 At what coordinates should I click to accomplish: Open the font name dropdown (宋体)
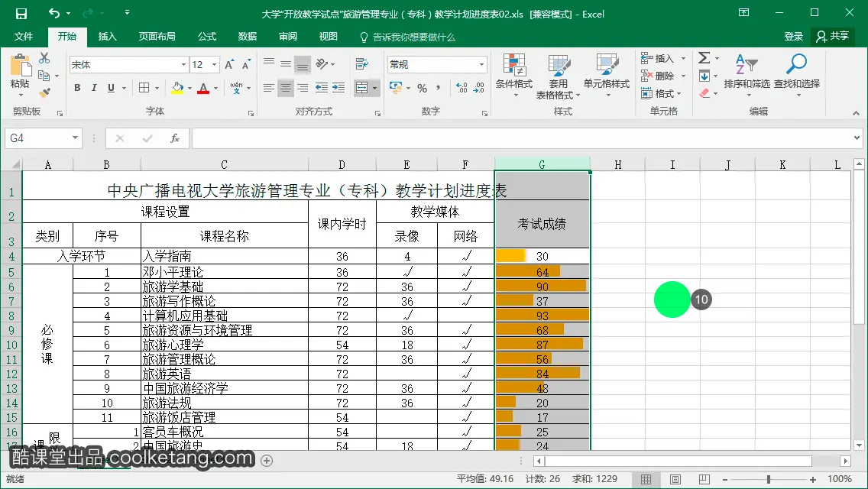pyautogui.click(x=184, y=65)
